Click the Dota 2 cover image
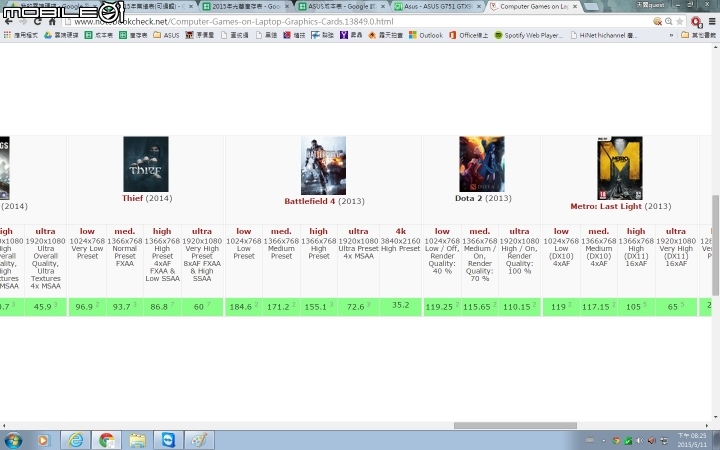 tap(482, 164)
